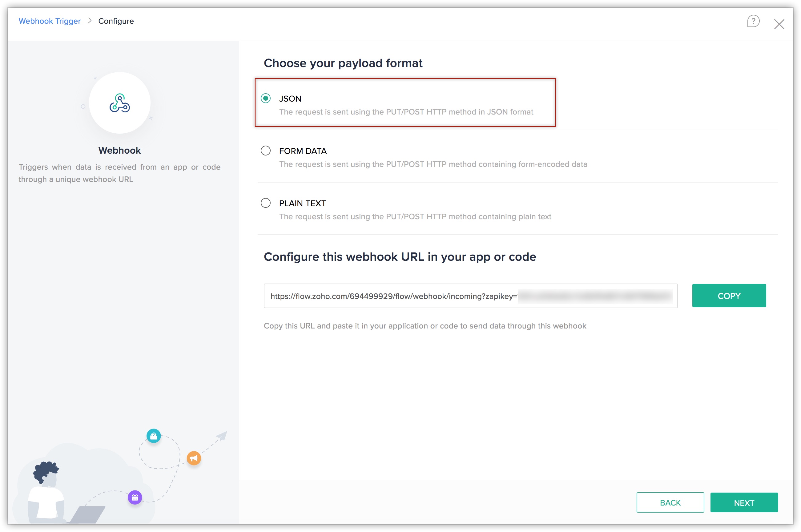Click the breadcrumb chevron separator

tap(90, 21)
